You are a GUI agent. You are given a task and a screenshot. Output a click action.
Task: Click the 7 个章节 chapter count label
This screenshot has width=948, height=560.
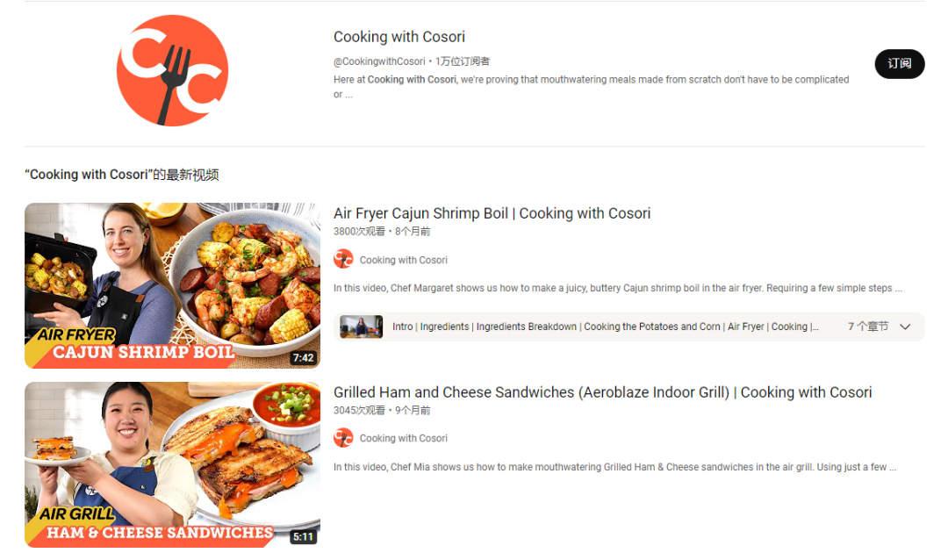coord(867,327)
